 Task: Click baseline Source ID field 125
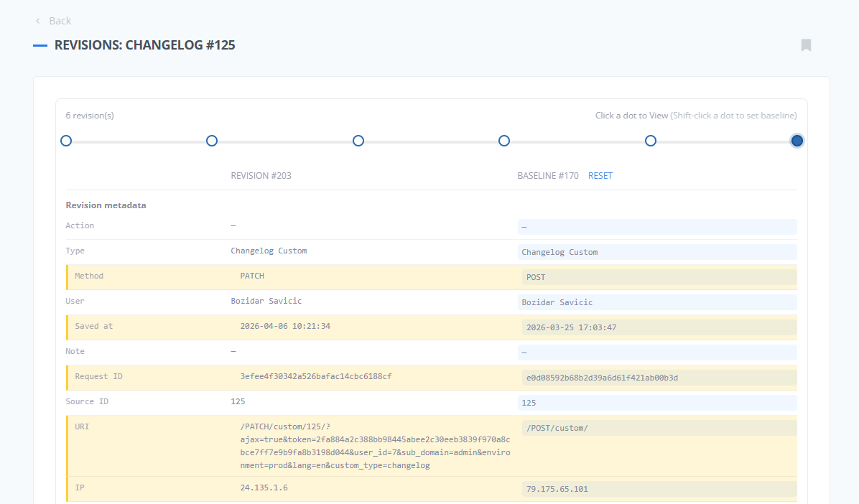[x=657, y=403]
